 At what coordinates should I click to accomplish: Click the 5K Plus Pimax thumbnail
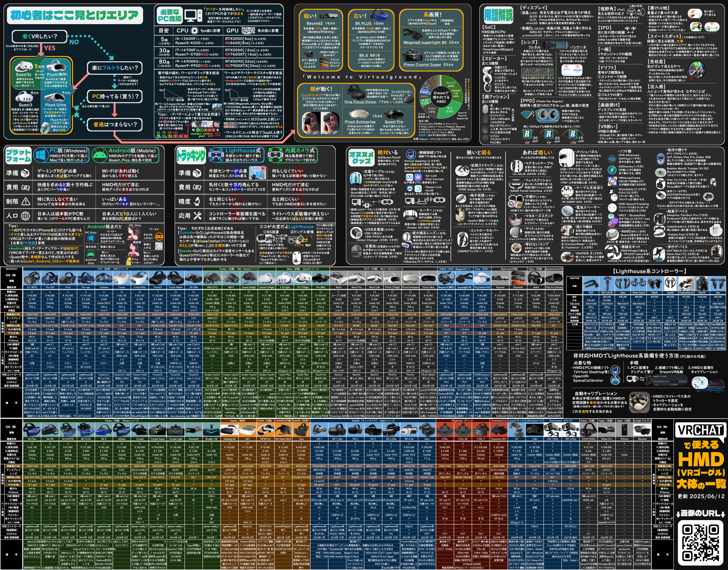click(32, 429)
